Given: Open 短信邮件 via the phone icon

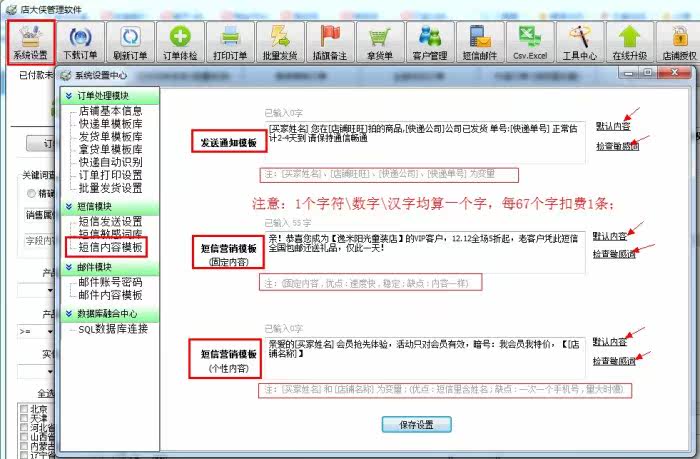Looking at the screenshot, I should pyautogui.click(x=479, y=42).
